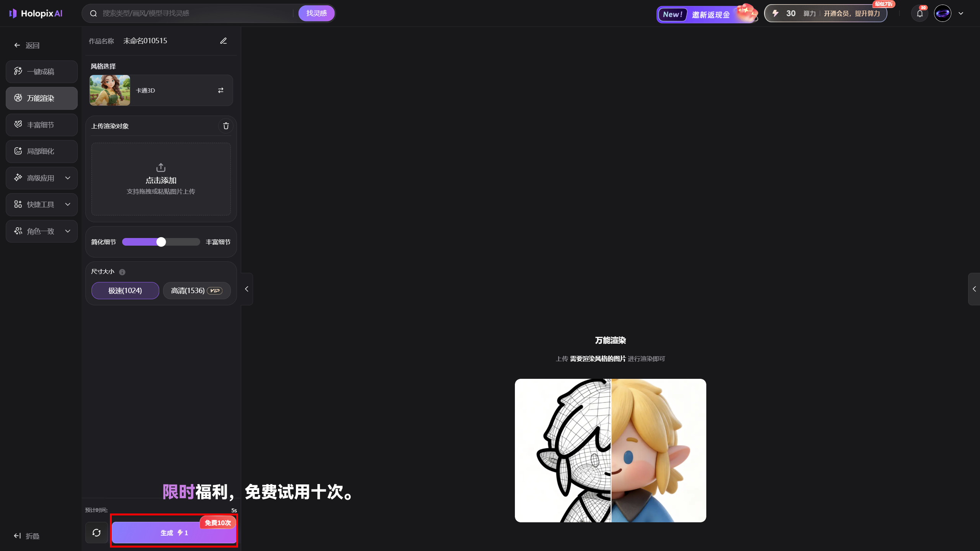Screen dimensions: 980x551
Task: Open the 局部细化 tool from the sidebar
Action: [x=41, y=151]
